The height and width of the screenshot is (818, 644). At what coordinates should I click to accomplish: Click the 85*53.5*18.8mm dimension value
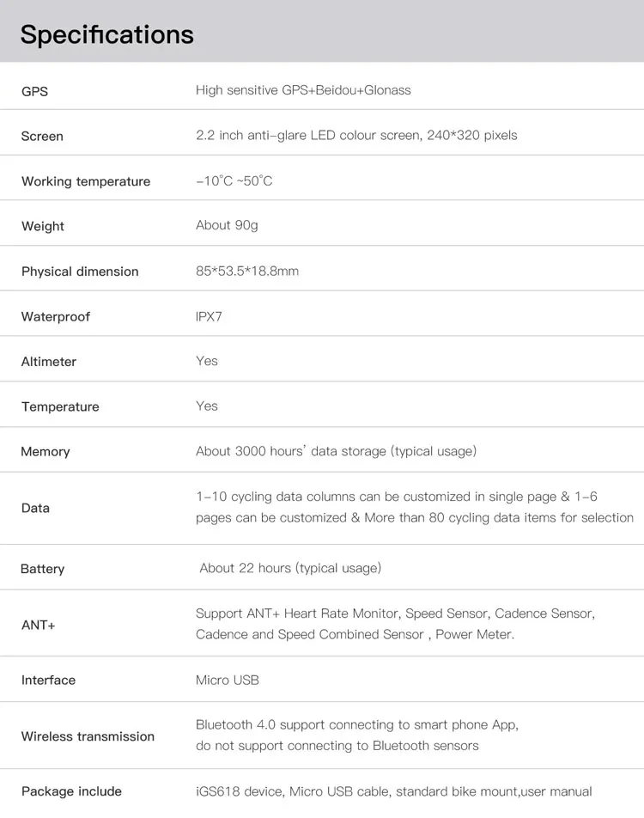(x=247, y=271)
